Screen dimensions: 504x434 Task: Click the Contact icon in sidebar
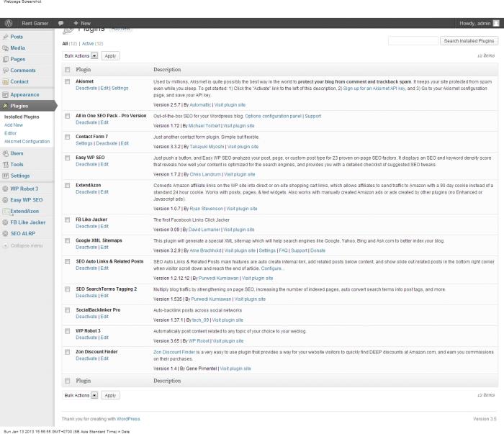6,81
